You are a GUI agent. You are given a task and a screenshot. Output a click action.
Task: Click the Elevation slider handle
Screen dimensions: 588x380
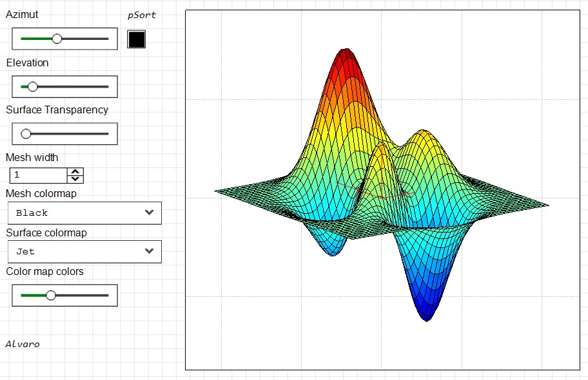coord(32,86)
